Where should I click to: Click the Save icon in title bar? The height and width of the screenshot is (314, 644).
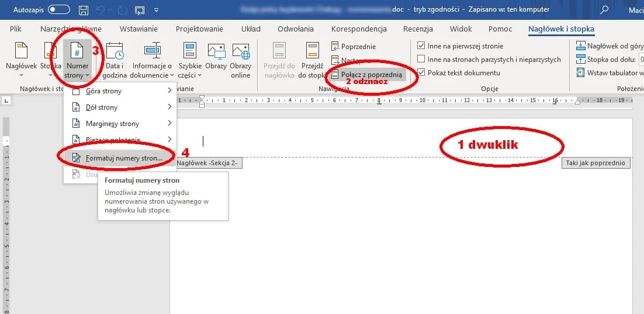point(84,10)
